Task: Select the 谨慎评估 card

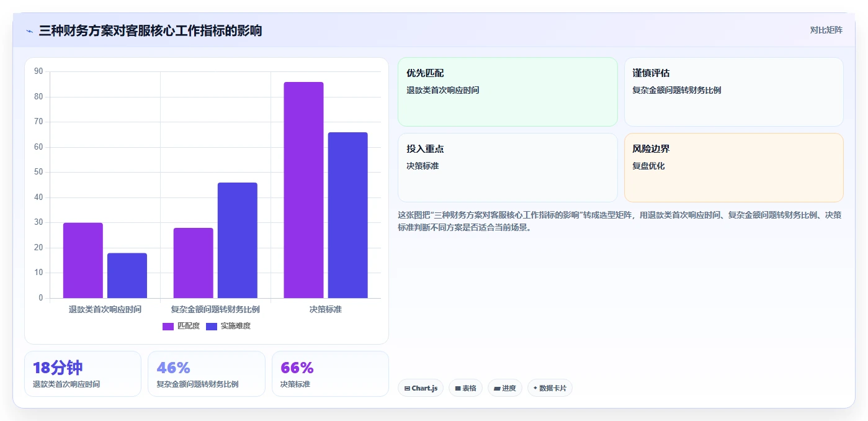Action: tap(733, 92)
